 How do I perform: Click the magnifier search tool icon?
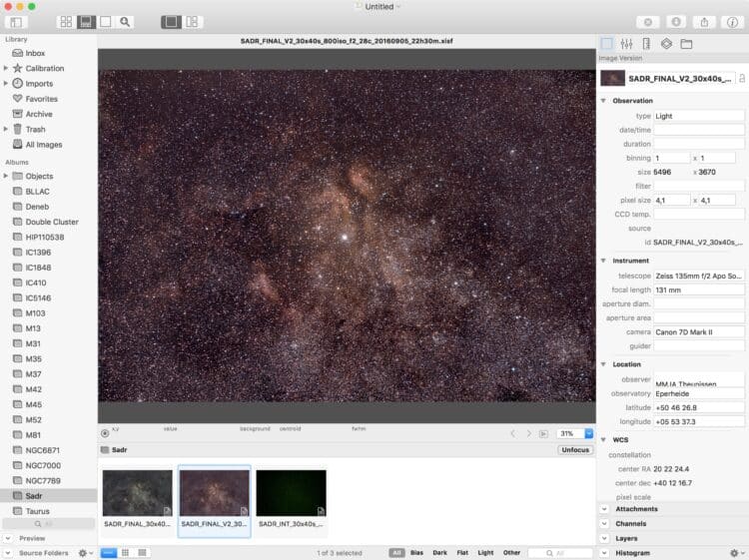click(125, 22)
